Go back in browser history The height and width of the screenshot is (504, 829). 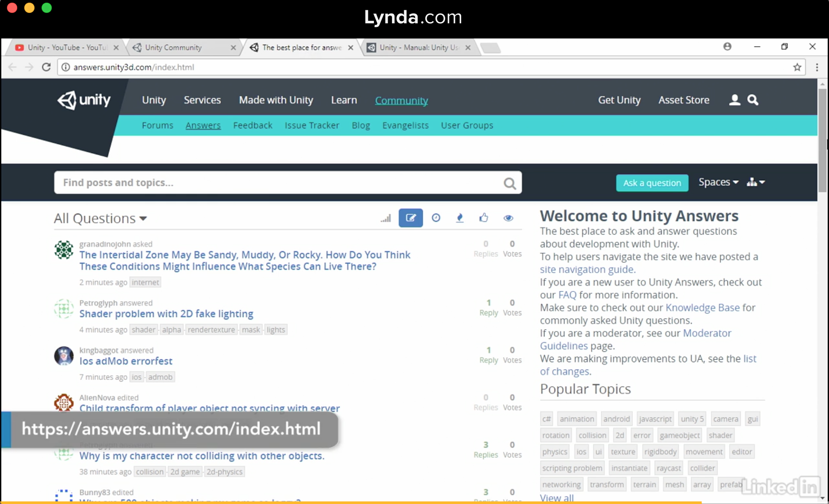point(12,67)
